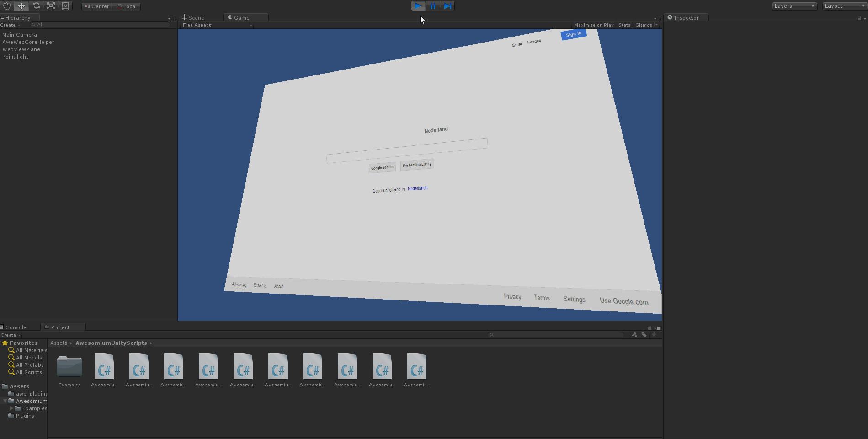Click Images link in game view
The height and width of the screenshot is (439, 868).
[534, 42]
